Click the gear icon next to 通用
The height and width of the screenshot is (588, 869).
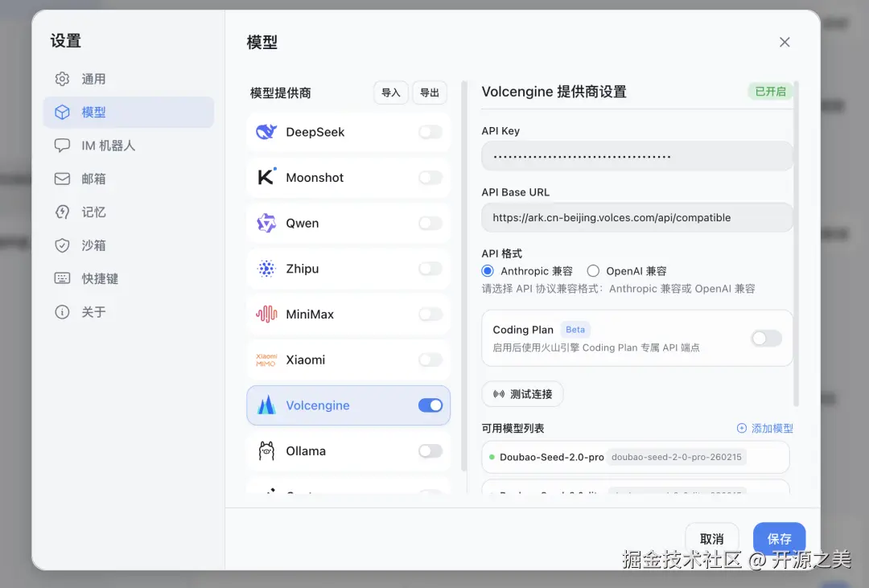[62, 79]
